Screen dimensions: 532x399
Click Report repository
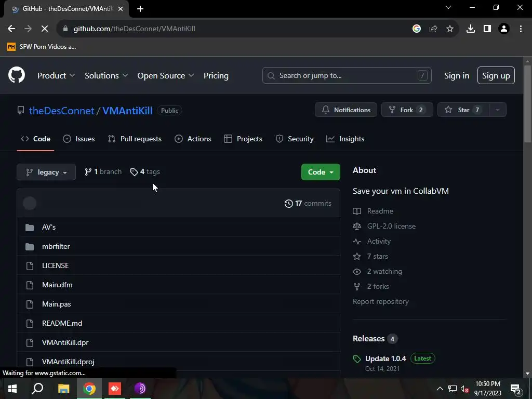click(381, 302)
